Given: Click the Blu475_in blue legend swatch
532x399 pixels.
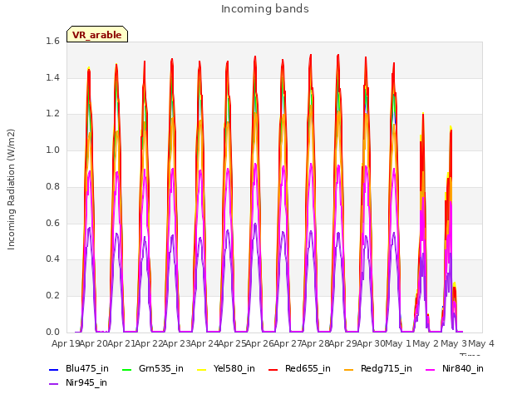Looking at the screenshot, I should [54, 369].
